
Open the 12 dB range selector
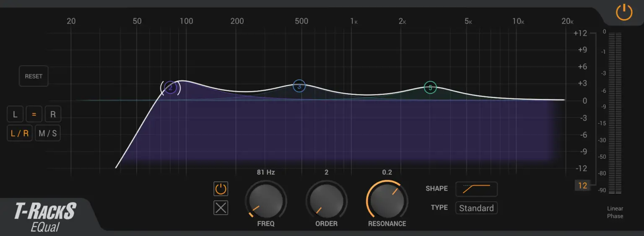point(582,185)
